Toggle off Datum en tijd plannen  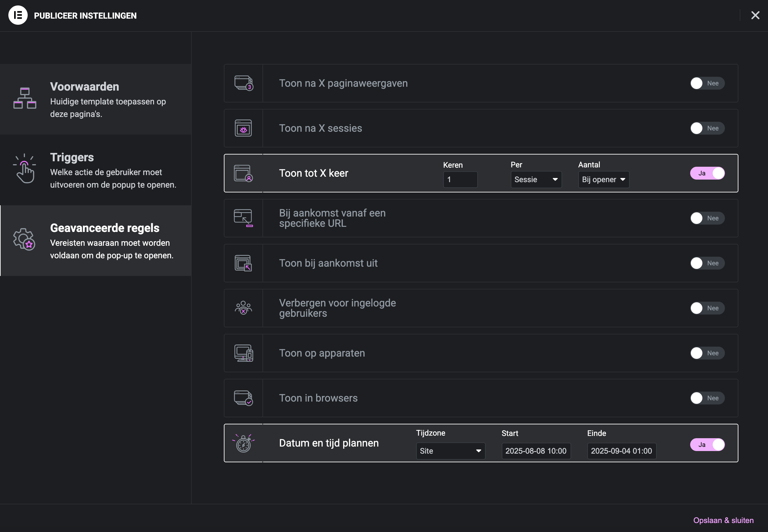click(707, 445)
